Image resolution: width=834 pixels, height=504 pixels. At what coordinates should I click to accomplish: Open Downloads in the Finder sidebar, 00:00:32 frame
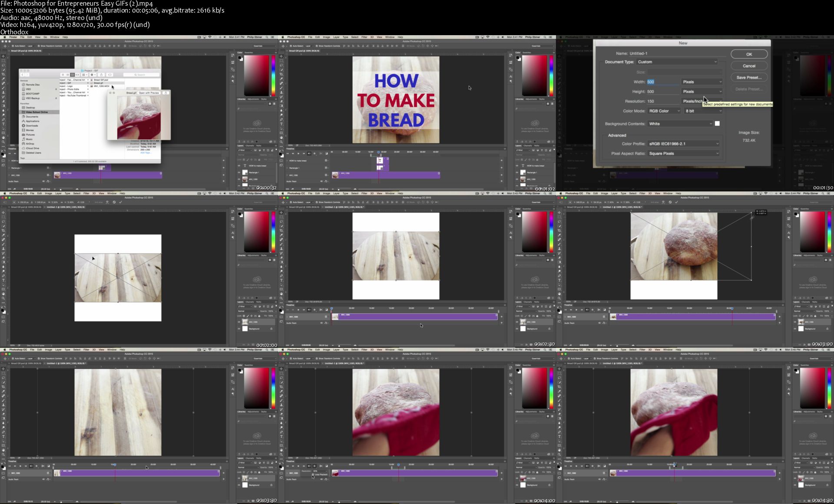point(32,125)
